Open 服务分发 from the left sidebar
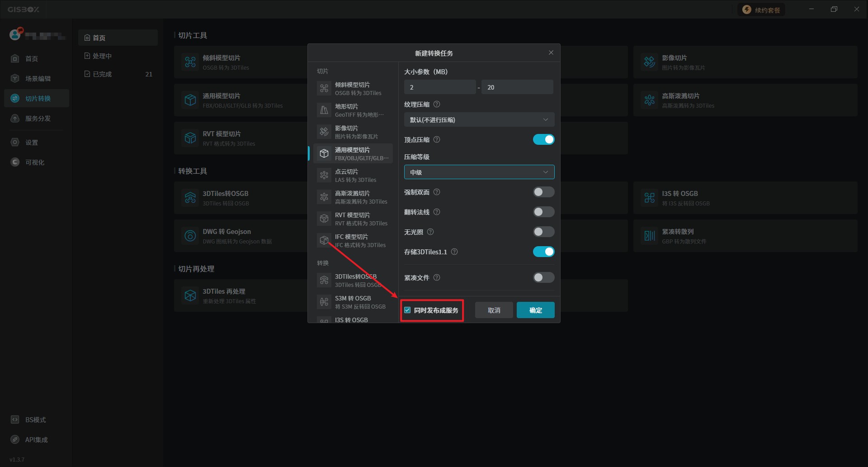The width and height of the screenshot is (868, 467). (37, 119)
